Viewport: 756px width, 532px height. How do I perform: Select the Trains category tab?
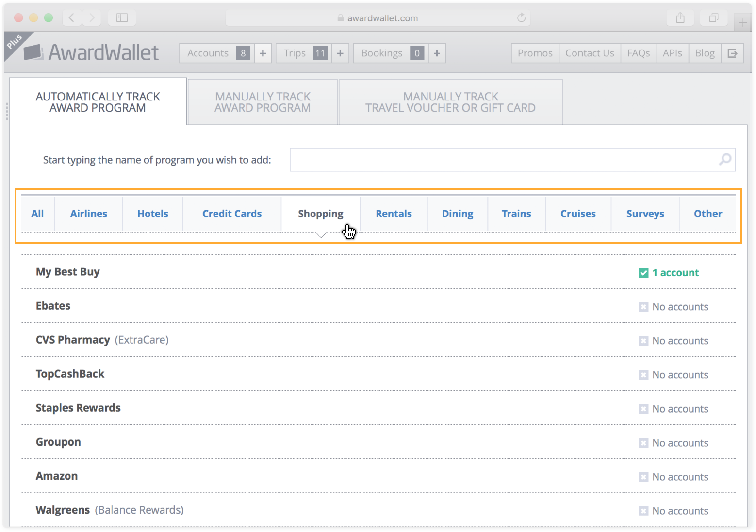click(516, 214)
